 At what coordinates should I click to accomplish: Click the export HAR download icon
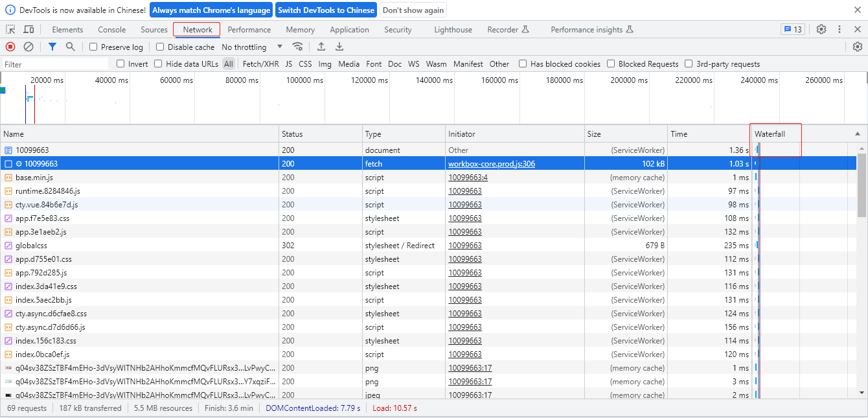(x=339, y=47)
